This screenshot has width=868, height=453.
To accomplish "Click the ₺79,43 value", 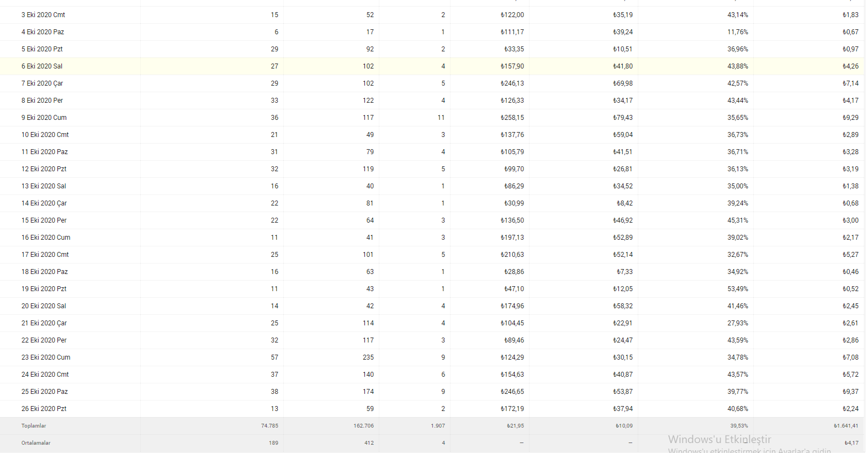I will [x=623, y=118].
